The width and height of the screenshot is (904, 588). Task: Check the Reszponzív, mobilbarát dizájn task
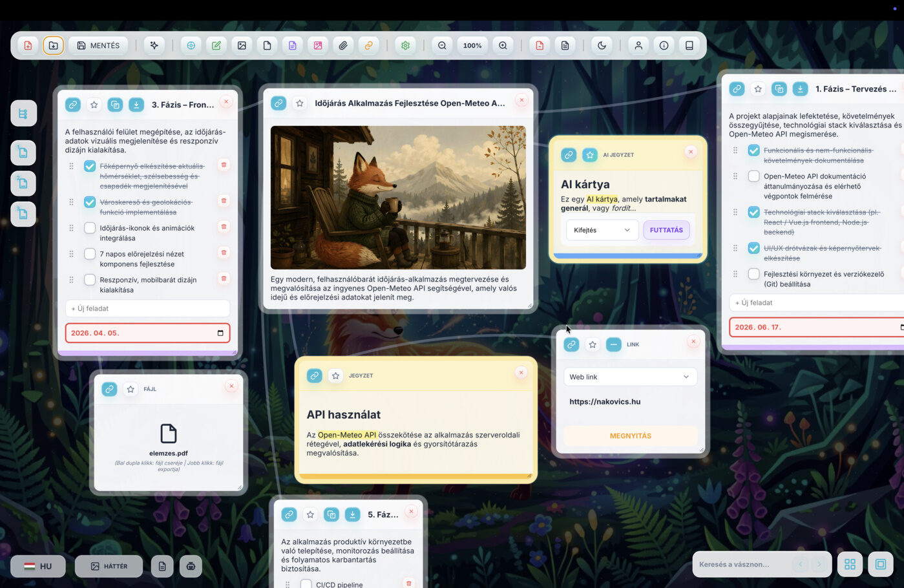[90, 280]
